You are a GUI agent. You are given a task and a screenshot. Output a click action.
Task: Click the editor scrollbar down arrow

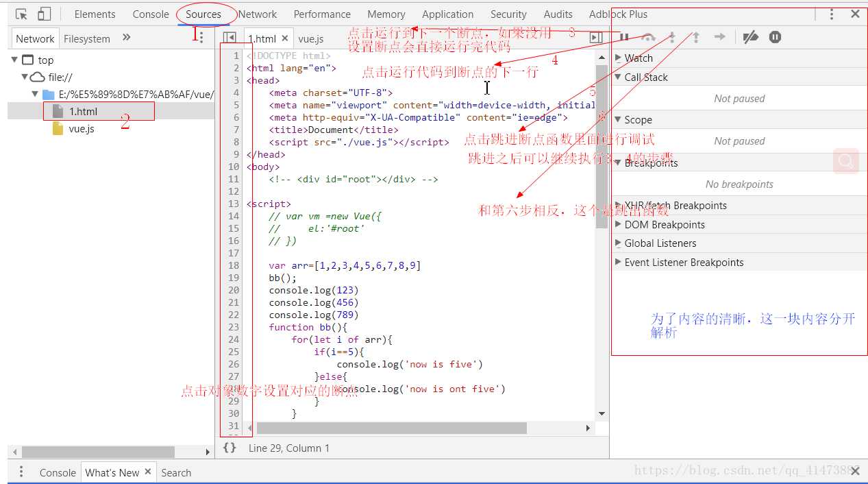[x=602, y=413]
